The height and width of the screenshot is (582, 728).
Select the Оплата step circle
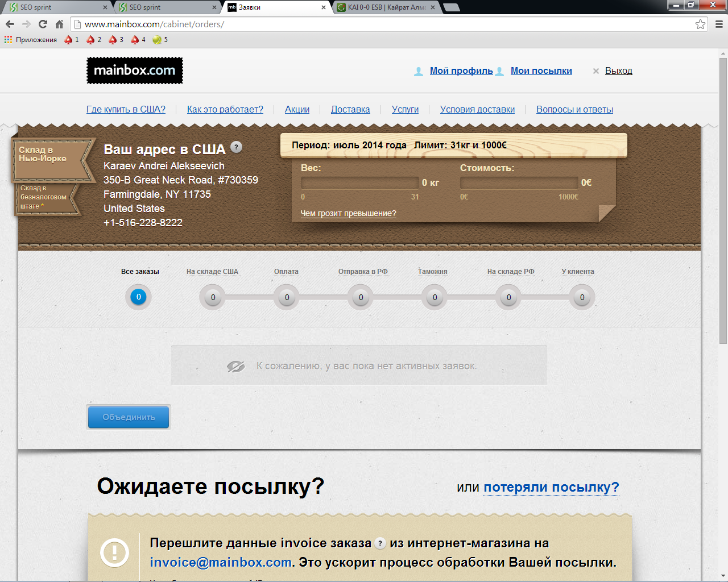point(287,297)
